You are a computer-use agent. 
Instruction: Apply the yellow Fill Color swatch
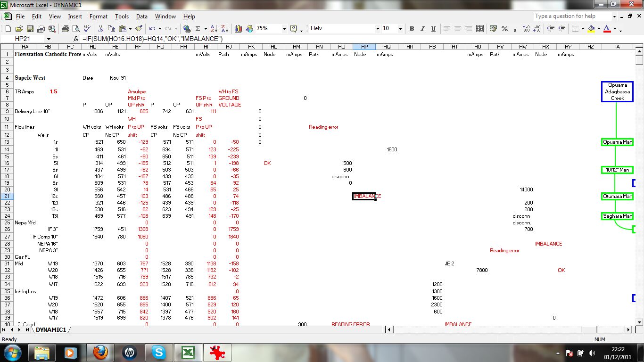click(x=591, y=29)
